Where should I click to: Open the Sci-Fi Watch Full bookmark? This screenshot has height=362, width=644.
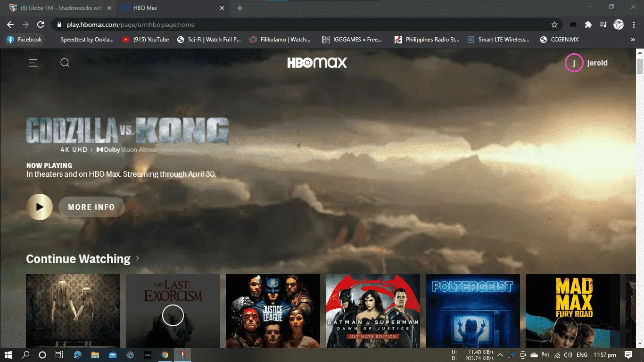coord(209,40)
